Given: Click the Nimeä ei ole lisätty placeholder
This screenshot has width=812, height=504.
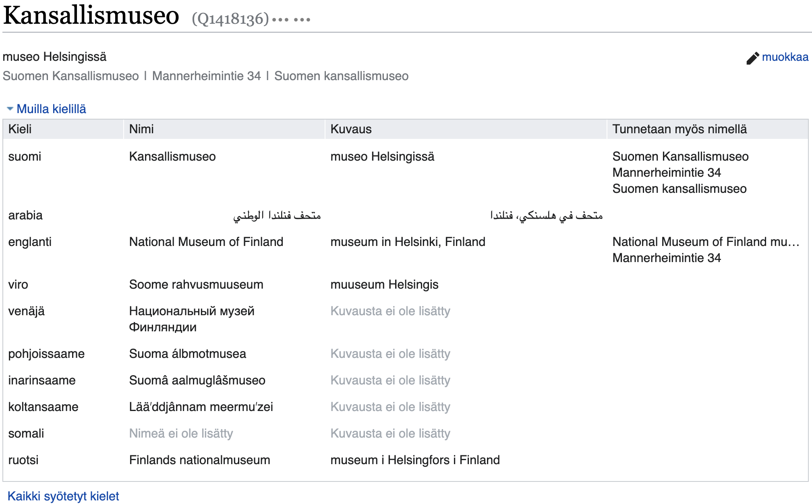Looking at the screenshot, I should pos(181,434).
